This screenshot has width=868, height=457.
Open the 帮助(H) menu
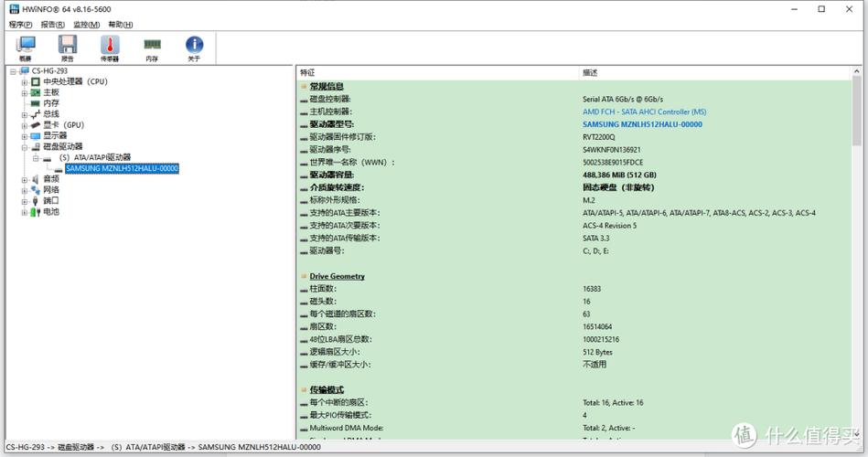120,25
